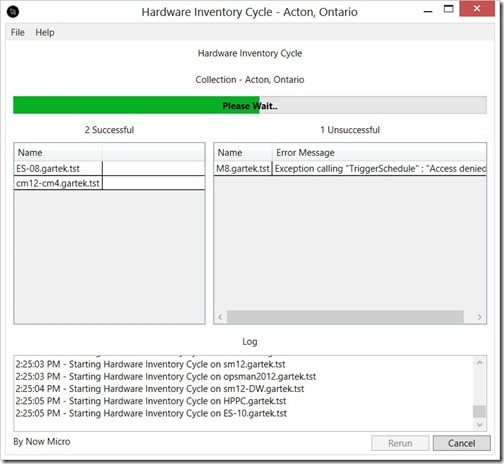Click the Please Wait progress bar
Image resolution: width=504 pixels, height=464 pixels.
click(250, 105)
